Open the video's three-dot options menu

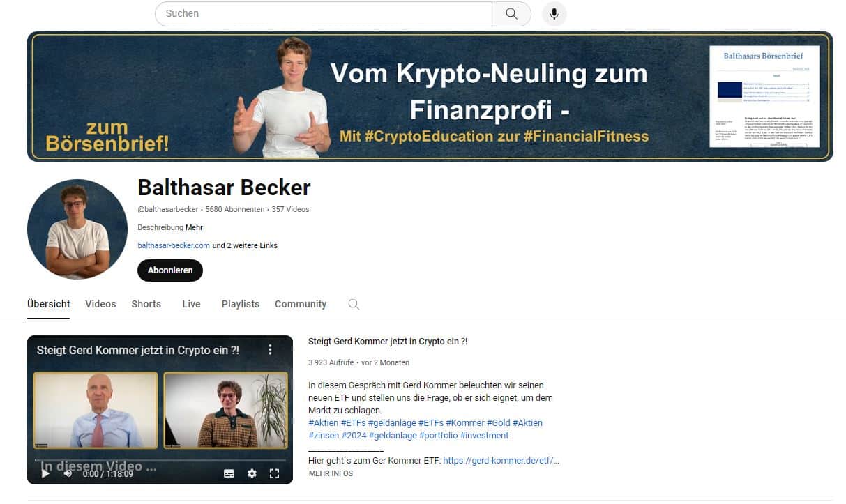point(271,350)
